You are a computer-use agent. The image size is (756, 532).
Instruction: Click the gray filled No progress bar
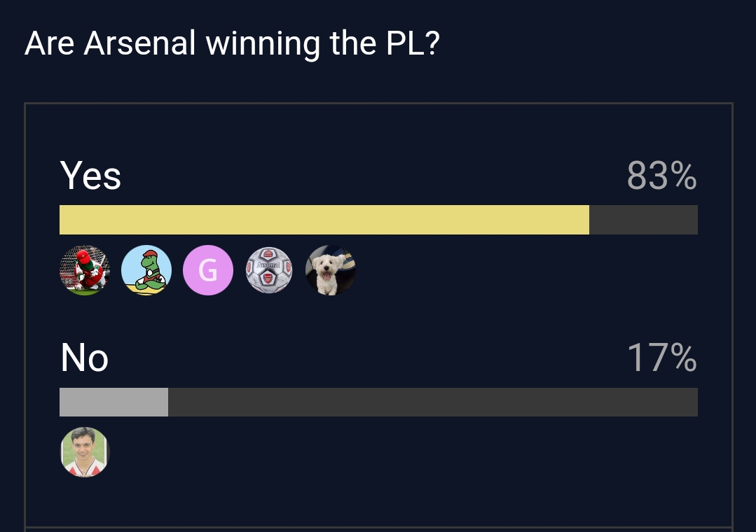click(114, 402)
